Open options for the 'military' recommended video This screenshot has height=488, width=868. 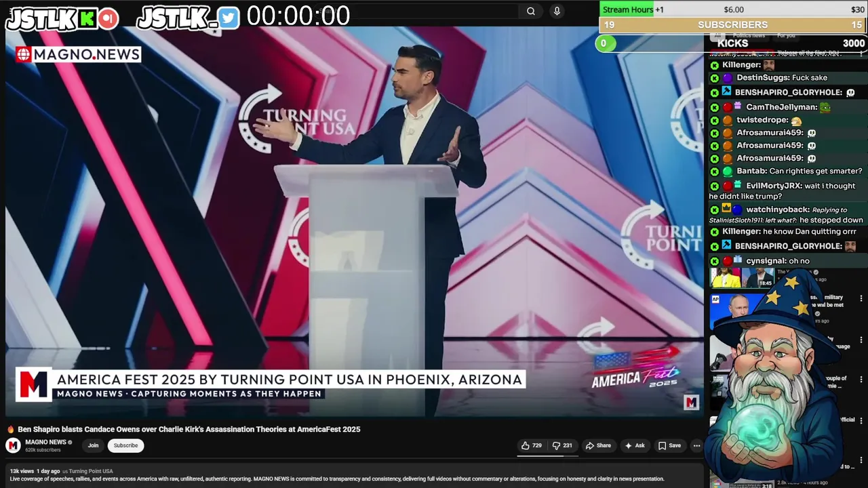point(861,298)
